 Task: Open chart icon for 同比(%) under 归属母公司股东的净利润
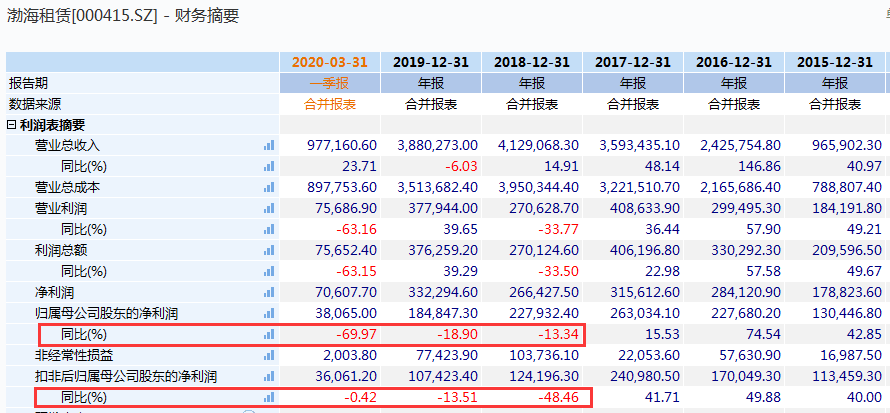click(269, 334)
